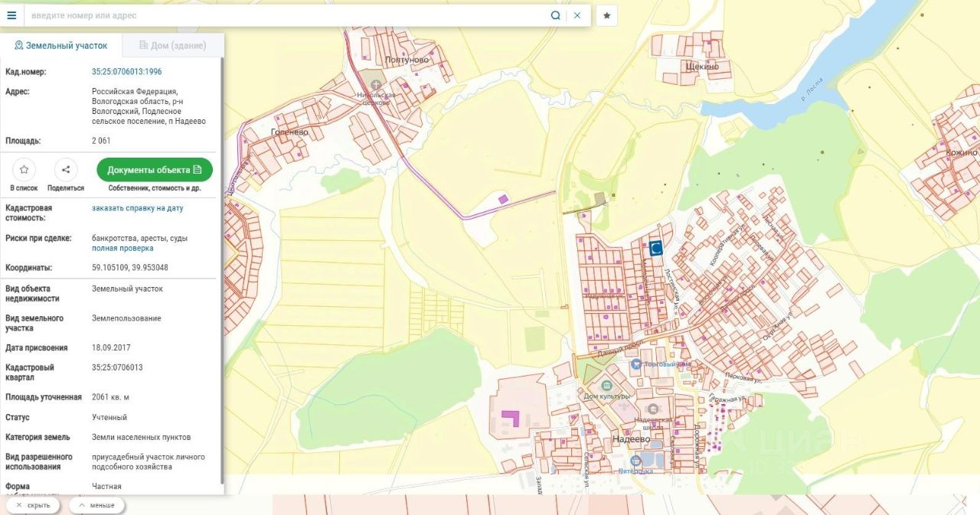Image resolution: width=980 pixels, height=515 pixels.
Task: Shrink panel with меньше button
Action: coord(96,505)
